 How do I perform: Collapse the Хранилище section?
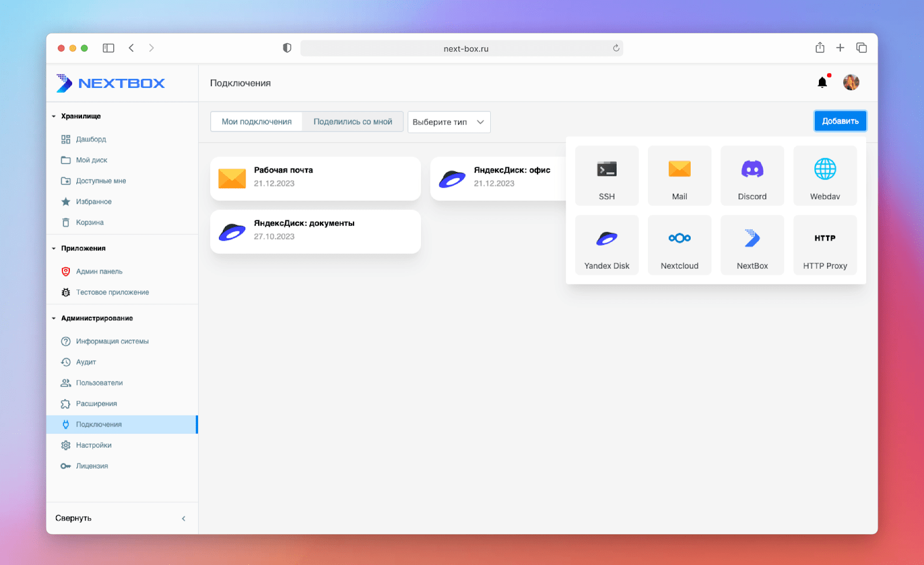pos(77,116)
